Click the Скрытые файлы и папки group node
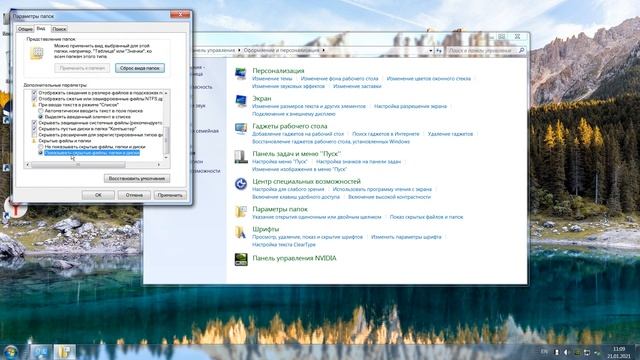This screenshot has width=640, height=360. coord(64,140)
